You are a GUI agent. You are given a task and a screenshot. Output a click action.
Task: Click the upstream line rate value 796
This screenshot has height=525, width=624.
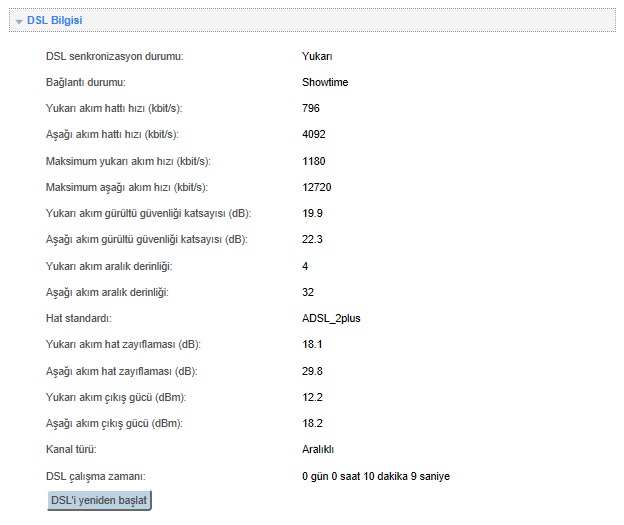click(311, 108)
